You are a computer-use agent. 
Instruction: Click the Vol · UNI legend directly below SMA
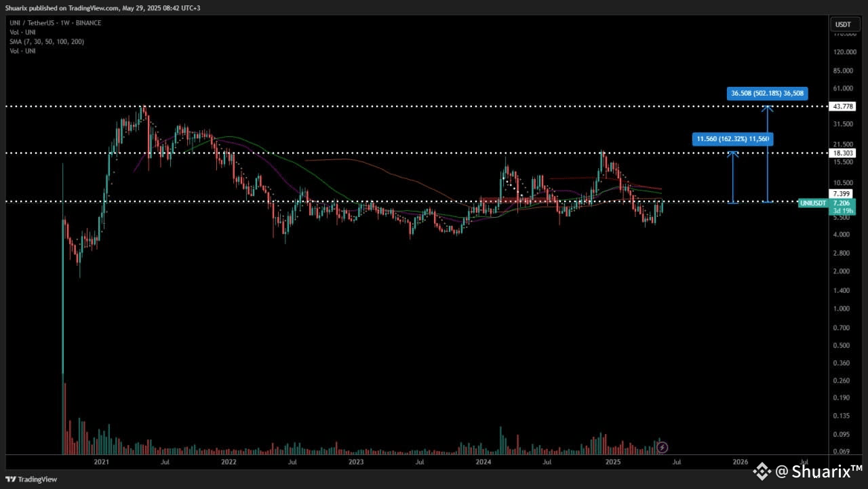click(22, 51)
